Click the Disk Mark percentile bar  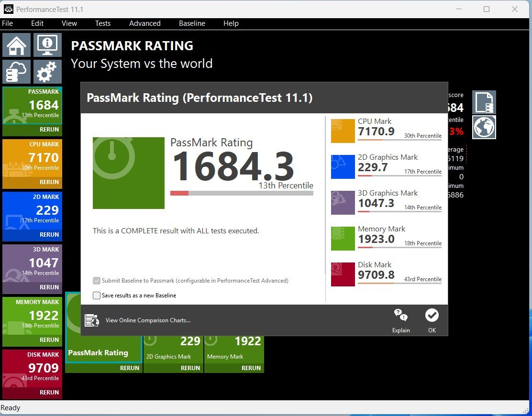[x=399, y=283]
